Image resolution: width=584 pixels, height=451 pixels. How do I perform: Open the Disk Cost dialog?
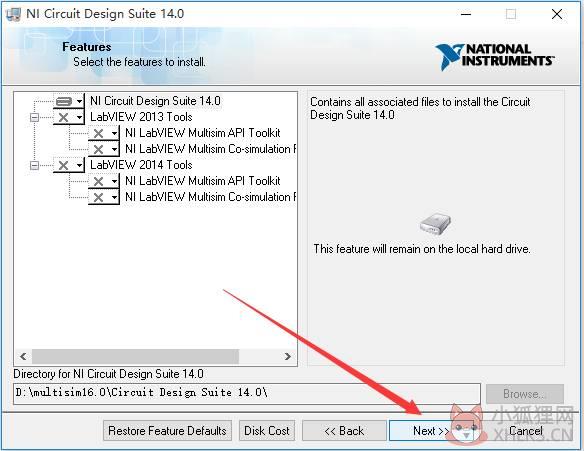coord(267,431)
